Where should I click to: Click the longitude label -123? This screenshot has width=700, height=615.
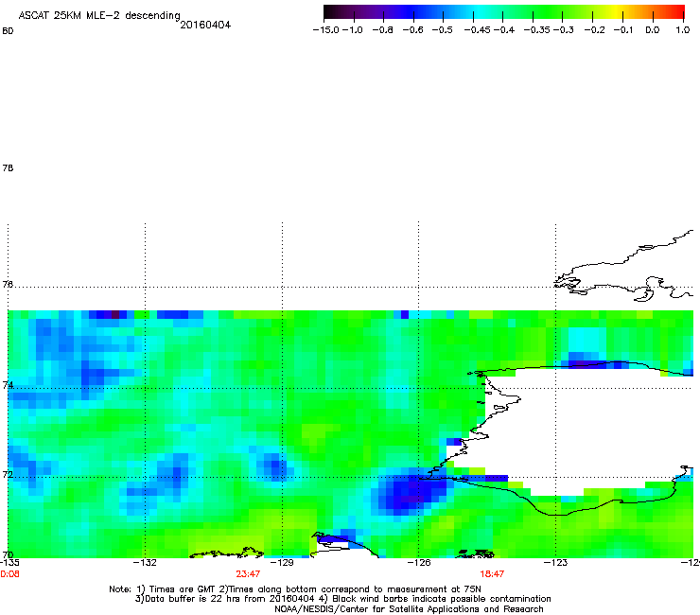[x=555, y=563]
